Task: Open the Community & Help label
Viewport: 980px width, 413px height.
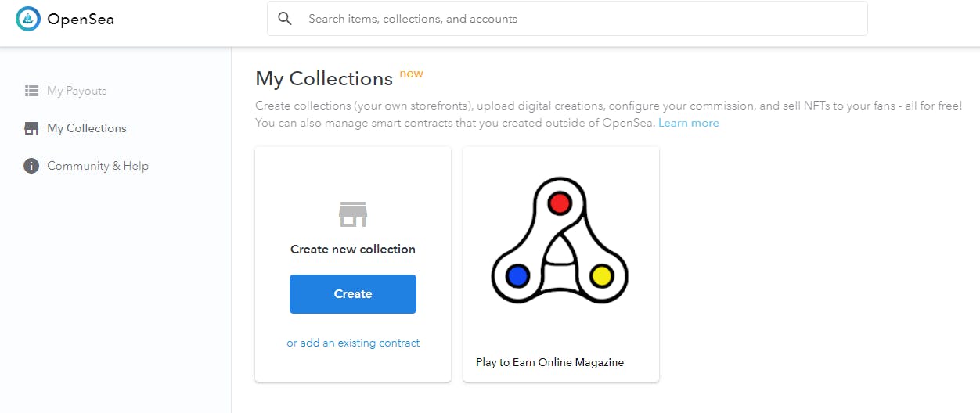Action: coord(98,166)
